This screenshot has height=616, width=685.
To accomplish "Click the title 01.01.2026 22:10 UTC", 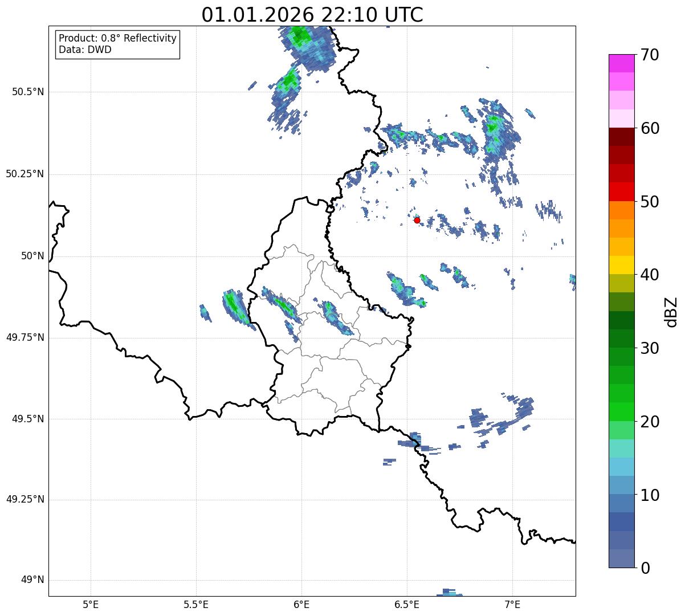I will (x=312, y=14).
